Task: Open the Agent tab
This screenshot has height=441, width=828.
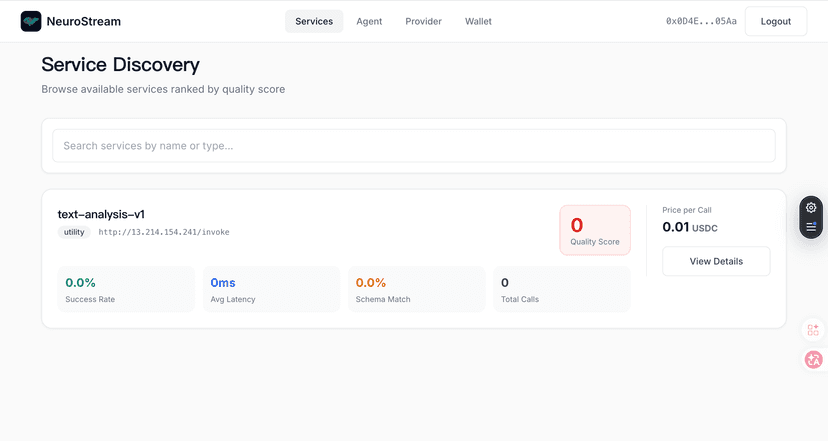Action: pos(369,21)
